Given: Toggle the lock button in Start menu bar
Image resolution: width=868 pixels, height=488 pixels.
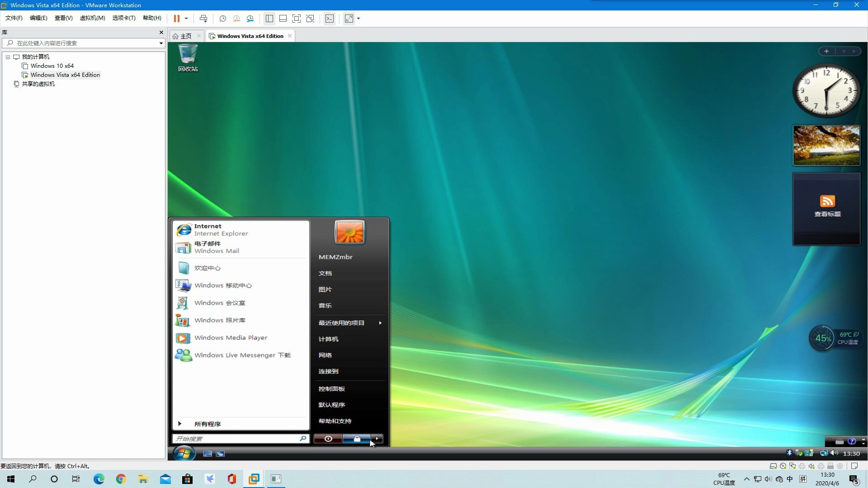Looking at the screenshot, I should (357, 439).
